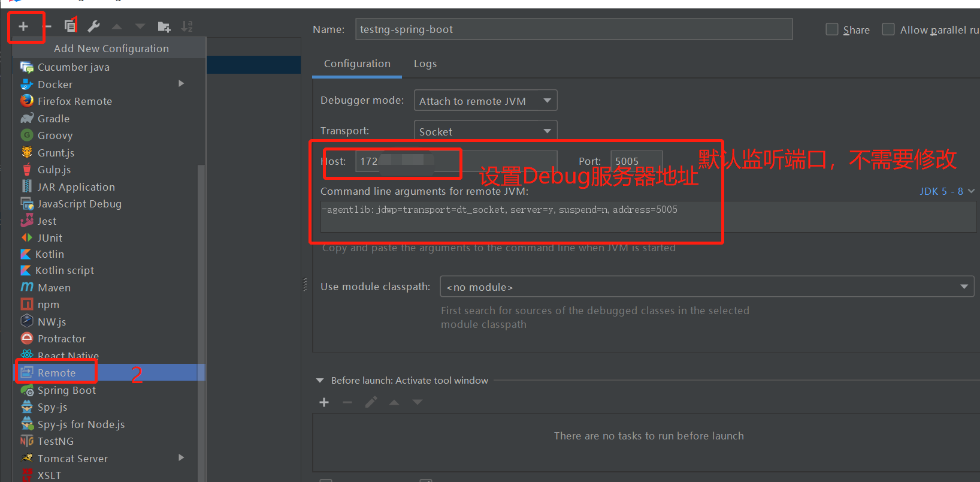
Task: Click the Move Up arrow in configuration toolbar
Action: pos(117,26)
